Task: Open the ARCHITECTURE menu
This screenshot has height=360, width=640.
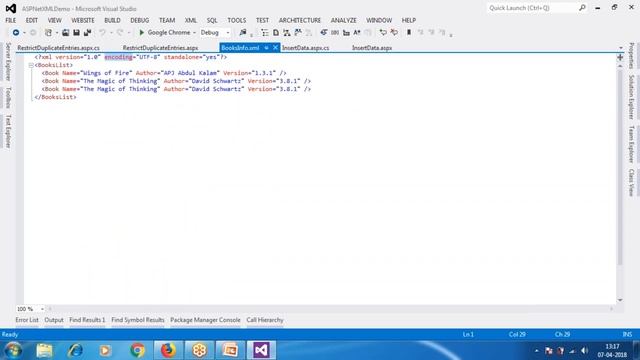Action: 300,20
